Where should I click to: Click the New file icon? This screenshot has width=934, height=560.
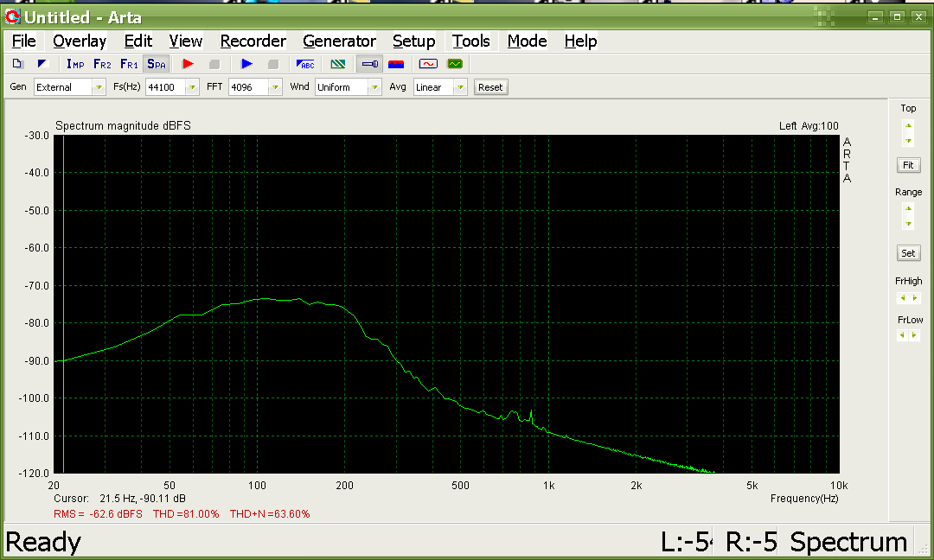17,64
